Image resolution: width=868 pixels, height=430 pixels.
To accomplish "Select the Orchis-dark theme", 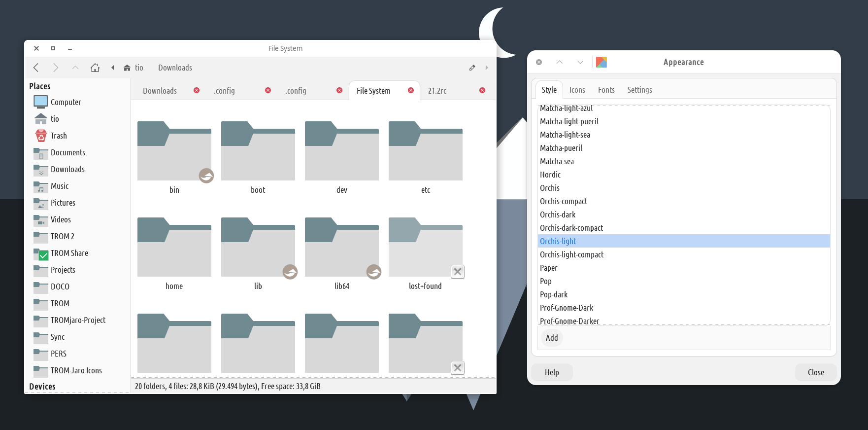I will [558, 215].
